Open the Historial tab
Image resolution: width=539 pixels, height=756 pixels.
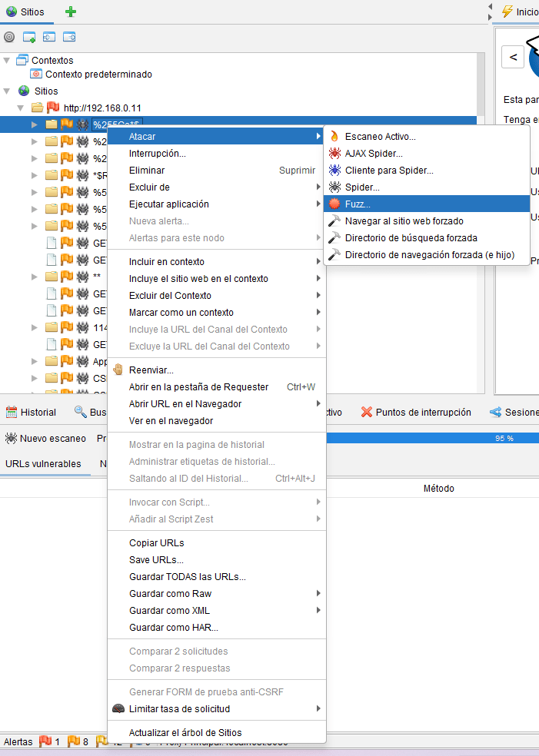point(31,412)
